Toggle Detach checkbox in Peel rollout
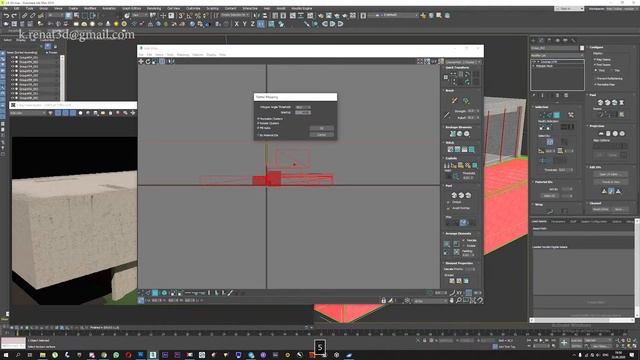 click(x=449, y=202)
